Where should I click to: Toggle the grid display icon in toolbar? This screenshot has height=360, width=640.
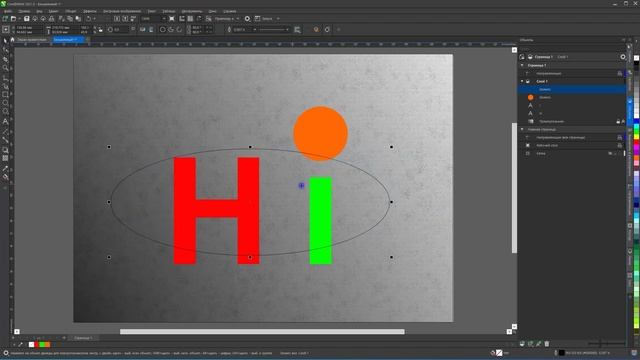pyautogui.click(x=190, y=19)
